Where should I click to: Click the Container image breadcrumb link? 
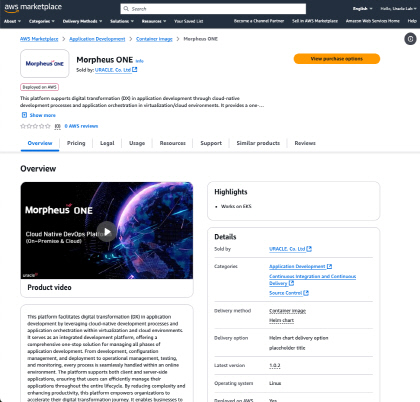[154, 39]
